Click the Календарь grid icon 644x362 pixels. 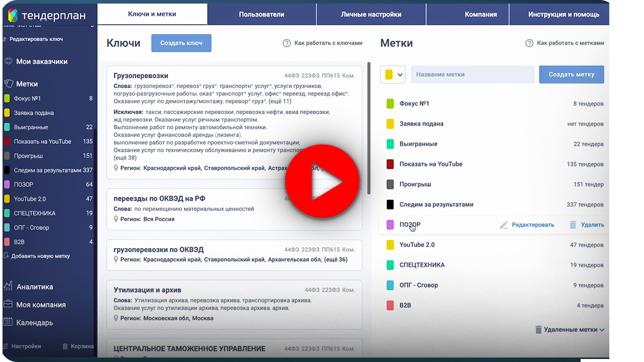(x=8, y=322)
